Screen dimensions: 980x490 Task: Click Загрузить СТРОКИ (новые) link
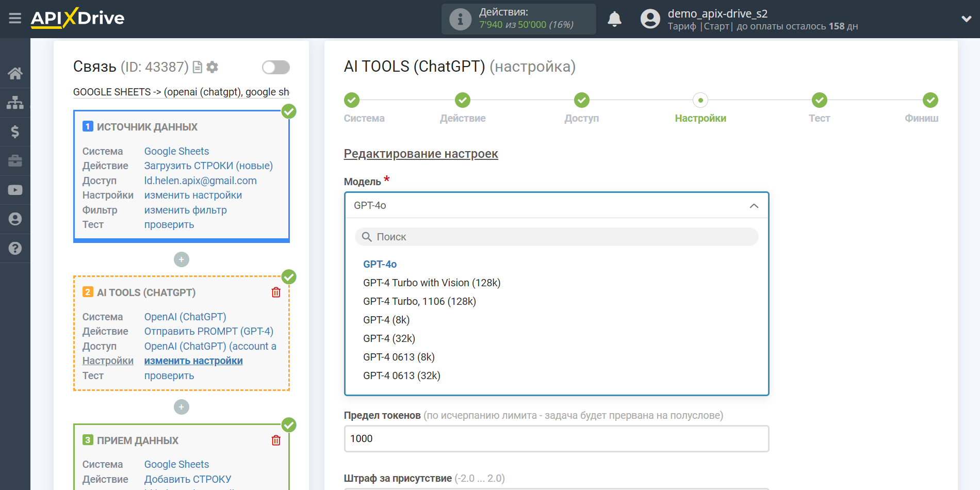(x=208, y=166)
